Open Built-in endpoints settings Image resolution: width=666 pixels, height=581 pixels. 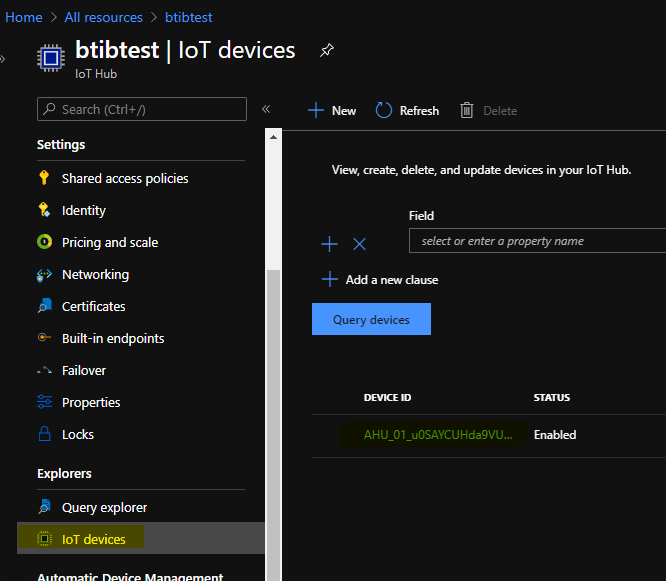[x=112, y=338]
